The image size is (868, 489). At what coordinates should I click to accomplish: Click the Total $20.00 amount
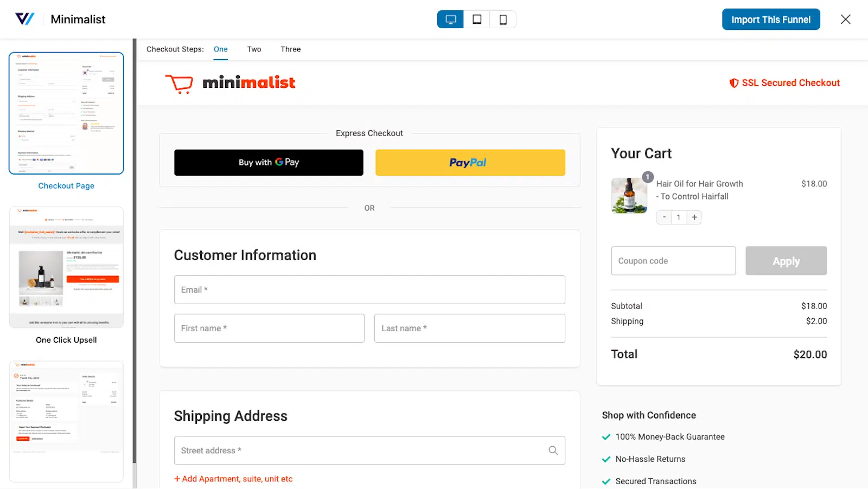810,355
